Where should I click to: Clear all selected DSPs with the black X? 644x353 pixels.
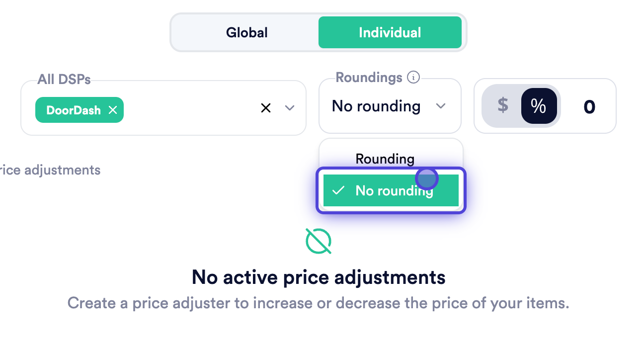click(266, 108)
